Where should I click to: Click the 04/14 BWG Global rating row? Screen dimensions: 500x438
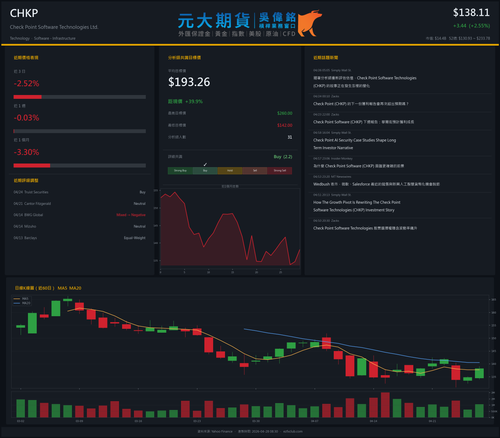pos(80,215)
